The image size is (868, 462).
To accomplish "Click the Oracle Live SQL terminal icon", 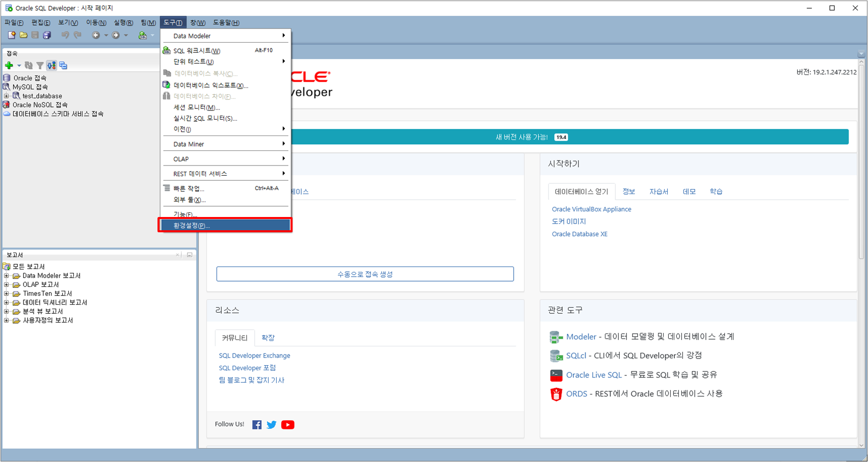I will [x=556, y=375].
